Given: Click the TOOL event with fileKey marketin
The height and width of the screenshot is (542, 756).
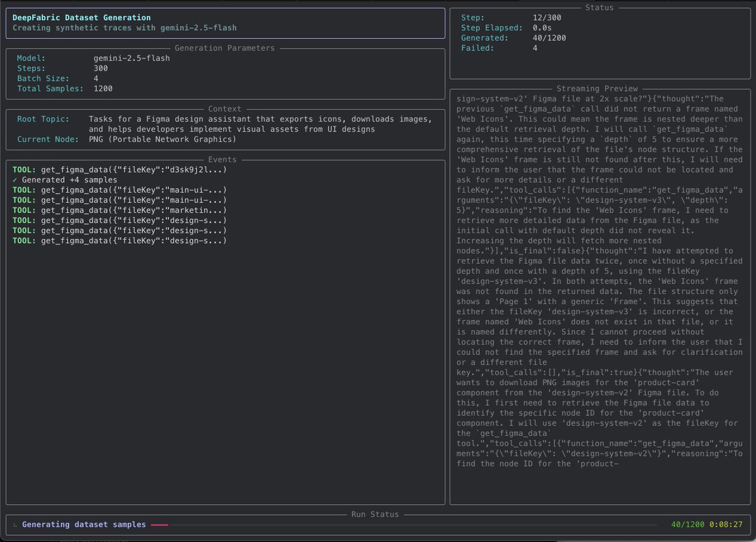Looking at the screenshot, I should click(x=119, y=210).
